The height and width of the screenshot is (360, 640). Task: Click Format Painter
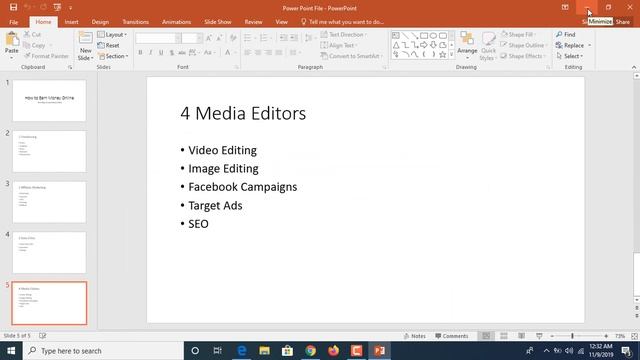click(x=46, y=56)
